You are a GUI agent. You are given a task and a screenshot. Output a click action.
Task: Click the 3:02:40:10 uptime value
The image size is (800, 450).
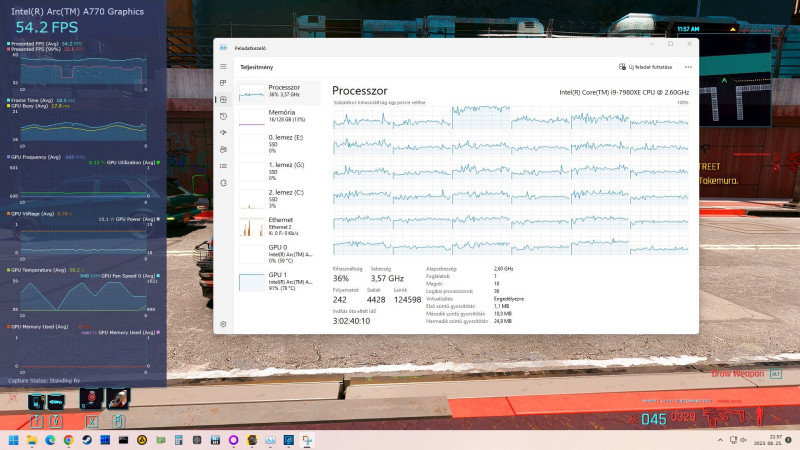(352, 321)
